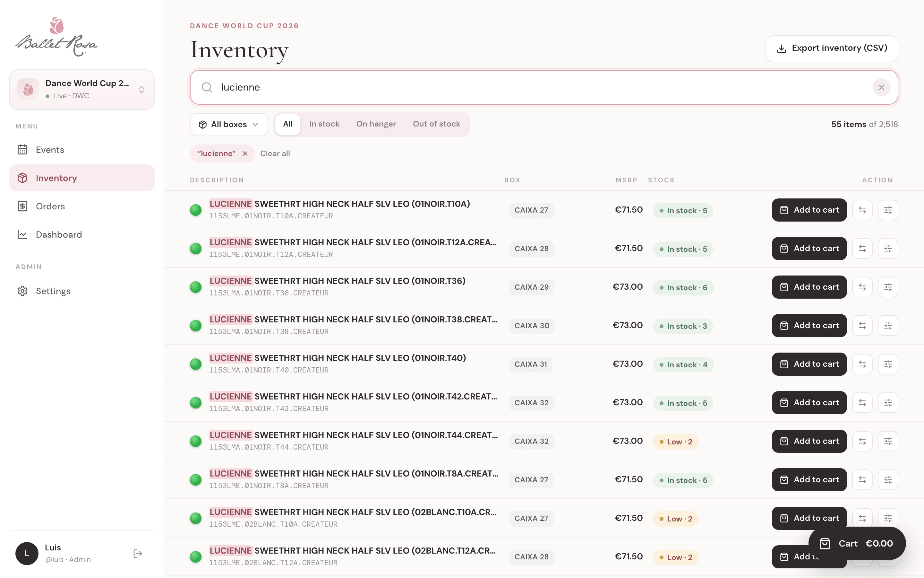Open adjust sliders icon for T8A row
Viewport: 924px width, 578px height.
[x=888, y=480]
